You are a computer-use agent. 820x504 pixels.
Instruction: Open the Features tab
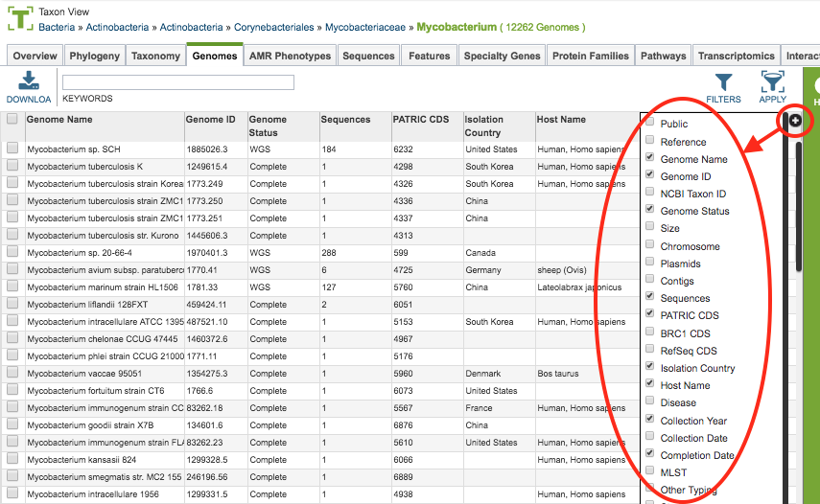coord(430,56)
